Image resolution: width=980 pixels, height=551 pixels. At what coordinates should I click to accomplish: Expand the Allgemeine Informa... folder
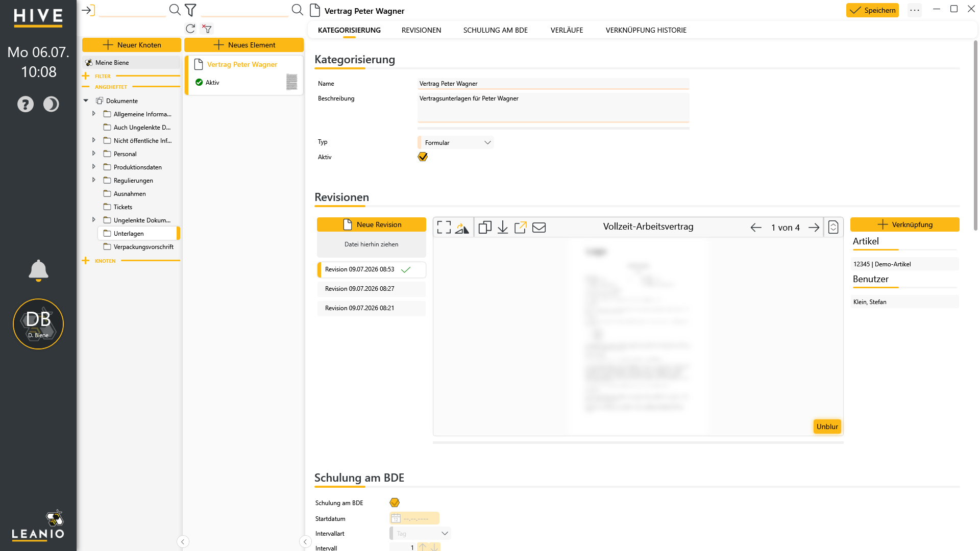click(94, 113)
